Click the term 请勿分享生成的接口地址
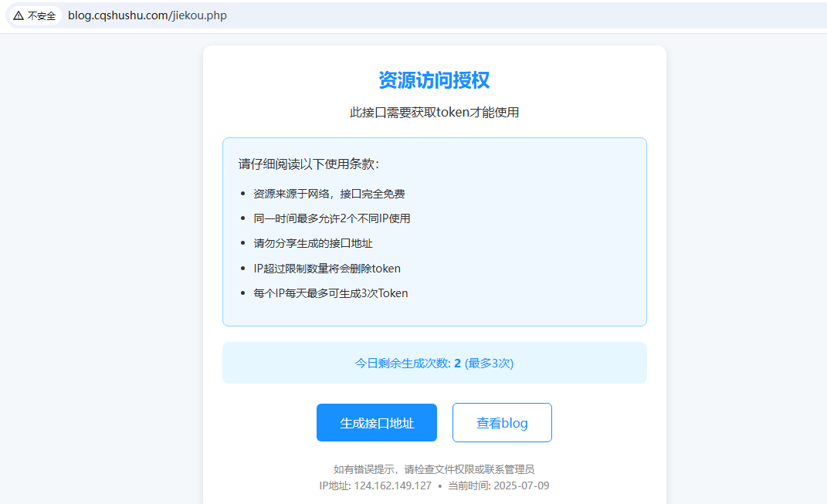This screenshot has height=504, width=827. point(313,243)
